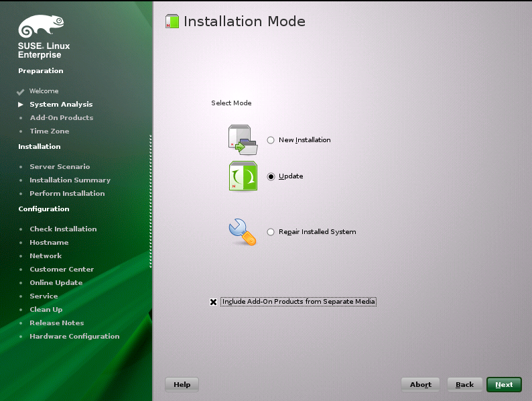Click the Clean Up step
The width and height of the screenshot is (532, 401).
[x=46, y=310]
